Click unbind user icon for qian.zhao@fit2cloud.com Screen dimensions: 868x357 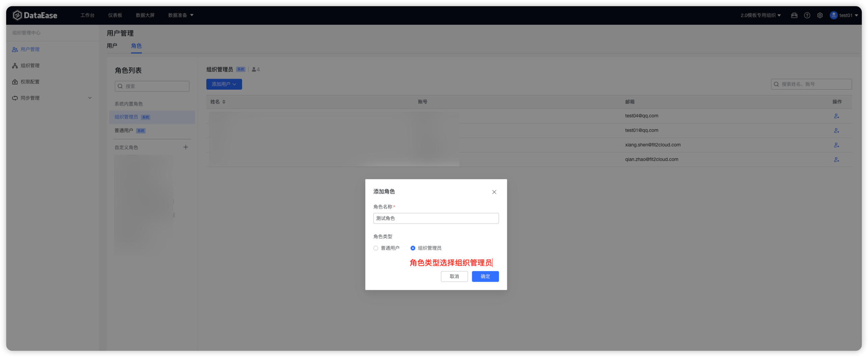coord(836,160)
